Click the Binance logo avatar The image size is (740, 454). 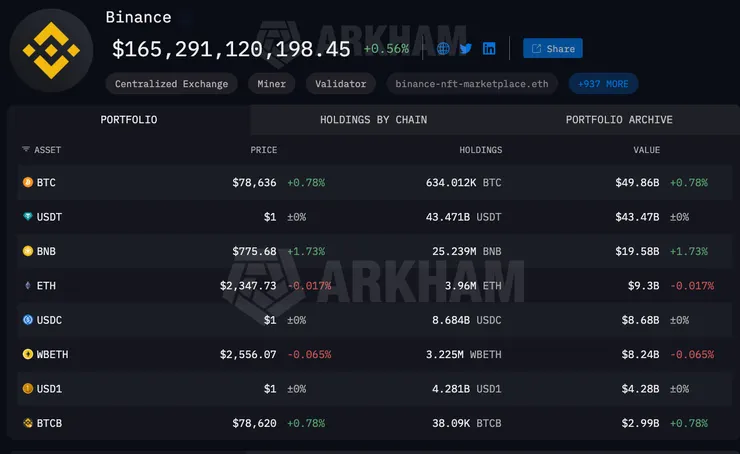tap(51, 50)
